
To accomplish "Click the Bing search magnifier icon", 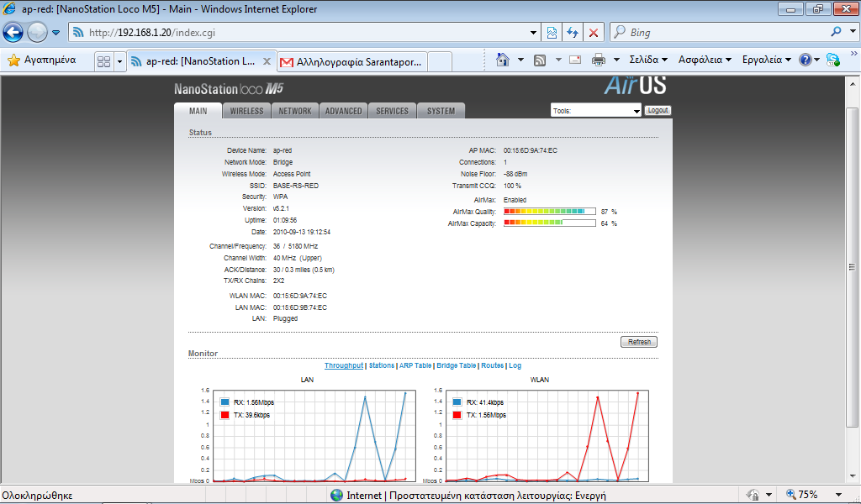I will tap(837, 33).
